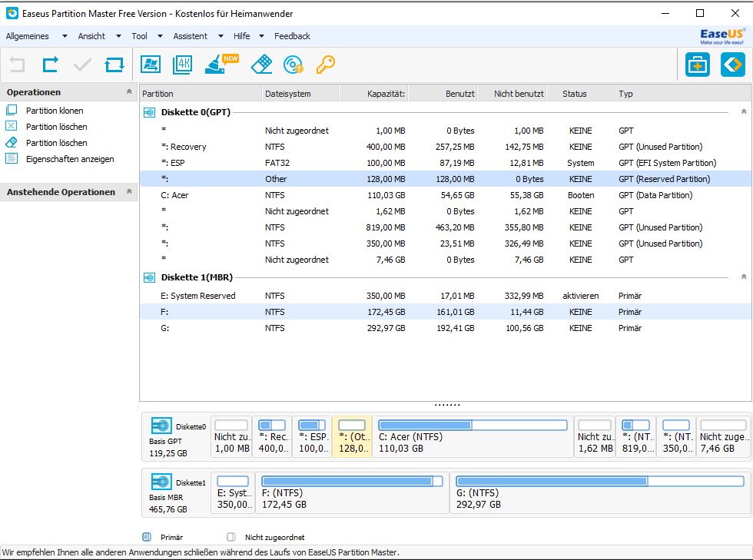753x560 pixels.
Task: Click the Diskette 1(MBR) disk icon in list
Action: point(149,277)
